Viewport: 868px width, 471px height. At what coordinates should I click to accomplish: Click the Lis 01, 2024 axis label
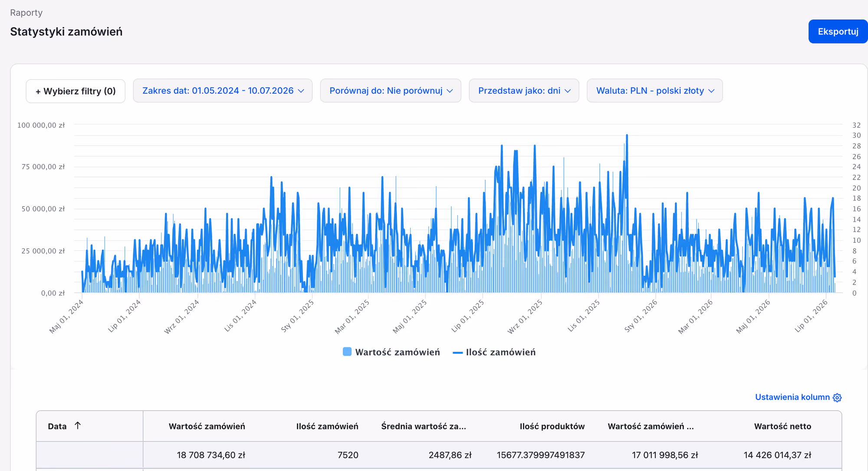pyautogui.click(x=240, y=316)
